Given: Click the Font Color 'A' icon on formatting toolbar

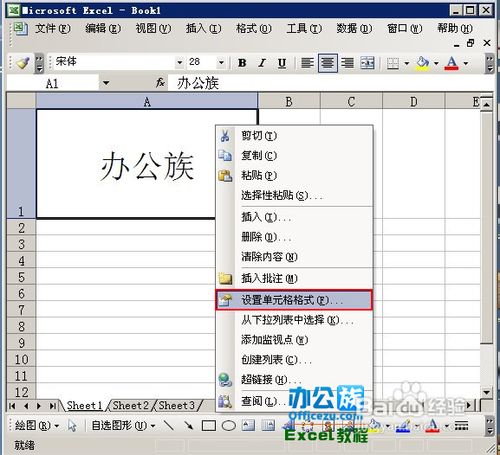Looking at the screenshot, I should coord(452,63).
